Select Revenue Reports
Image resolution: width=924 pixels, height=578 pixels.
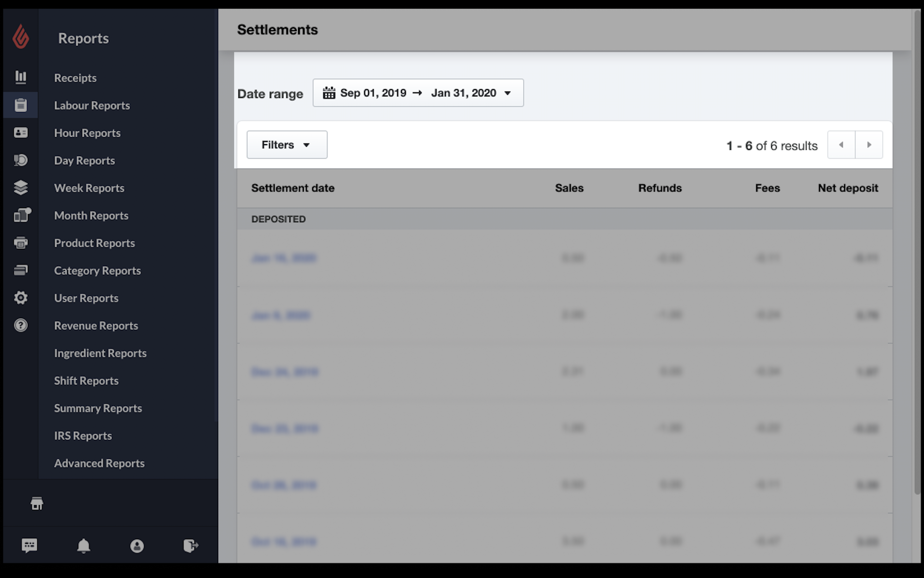[96, 325]
